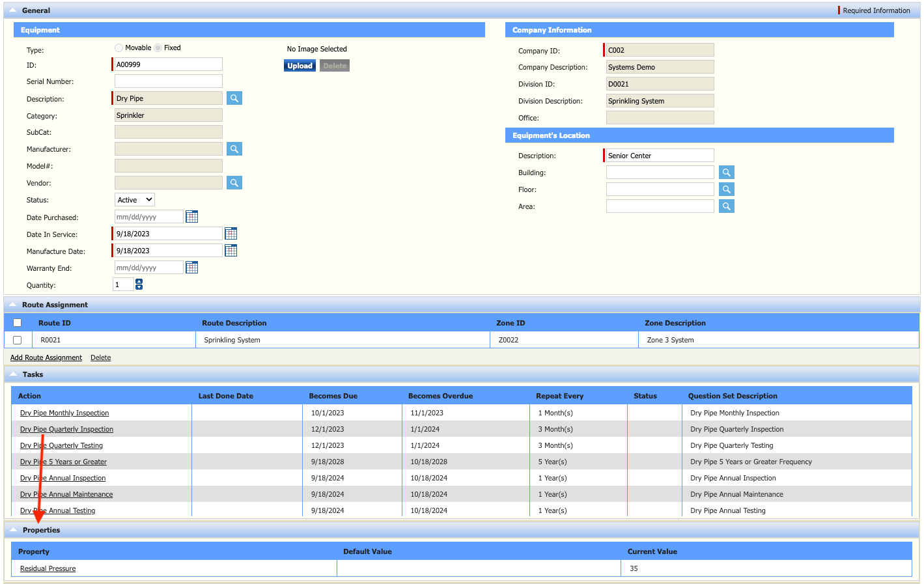Viewport: 924px width, 584px height.
Task: Open the Area lookup search icon
Action: tap(726, 206)
